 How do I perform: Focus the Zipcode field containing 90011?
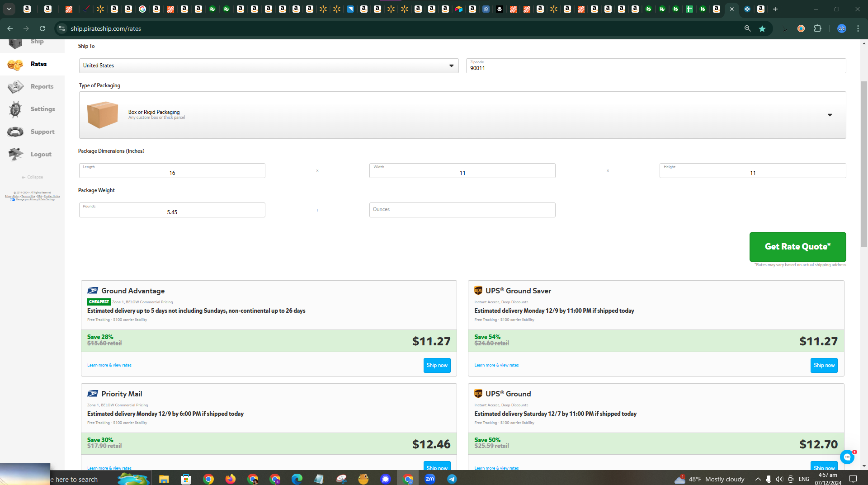[656, 66]
